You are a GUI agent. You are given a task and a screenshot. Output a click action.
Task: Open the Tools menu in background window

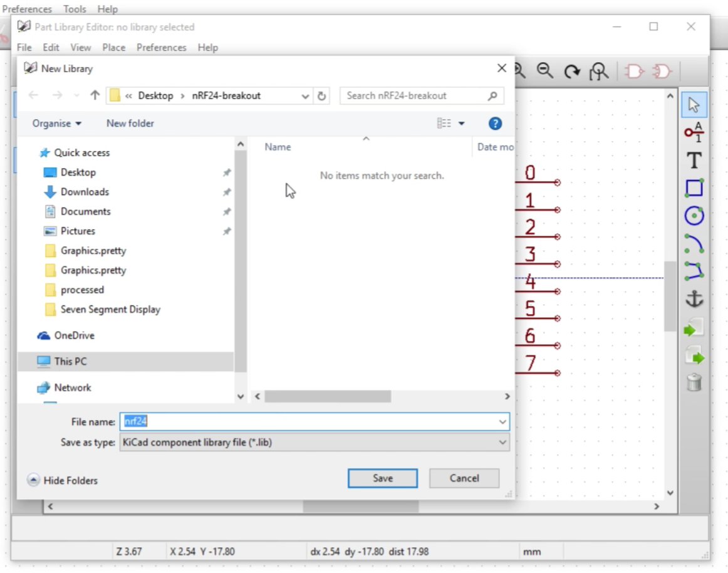click(x=75, y=9)
